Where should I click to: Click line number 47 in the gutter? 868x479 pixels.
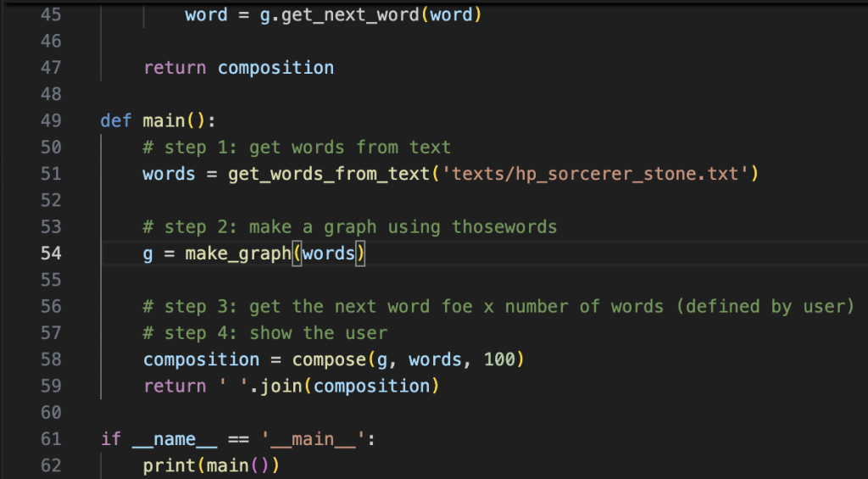(x=51, y=68)
